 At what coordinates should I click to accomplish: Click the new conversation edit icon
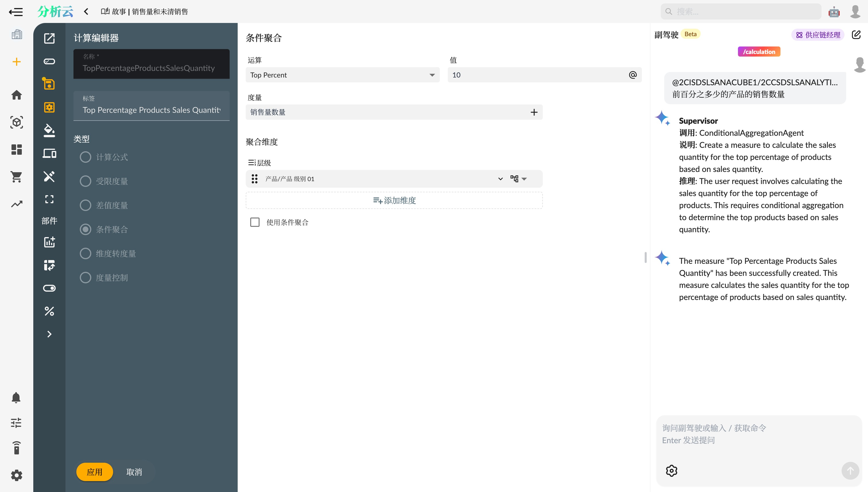(856, 34)
